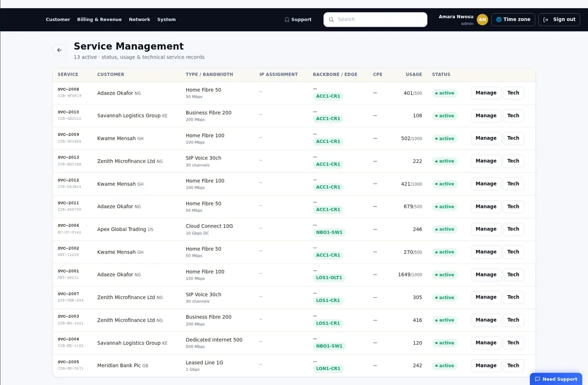Click the STATUS column header
The width and height of the screenshot is (588, 385).
441,74
